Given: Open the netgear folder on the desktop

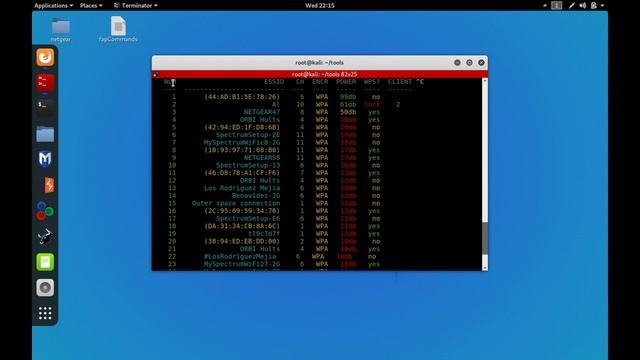Looking at the screenshot, I should (61, 30).
